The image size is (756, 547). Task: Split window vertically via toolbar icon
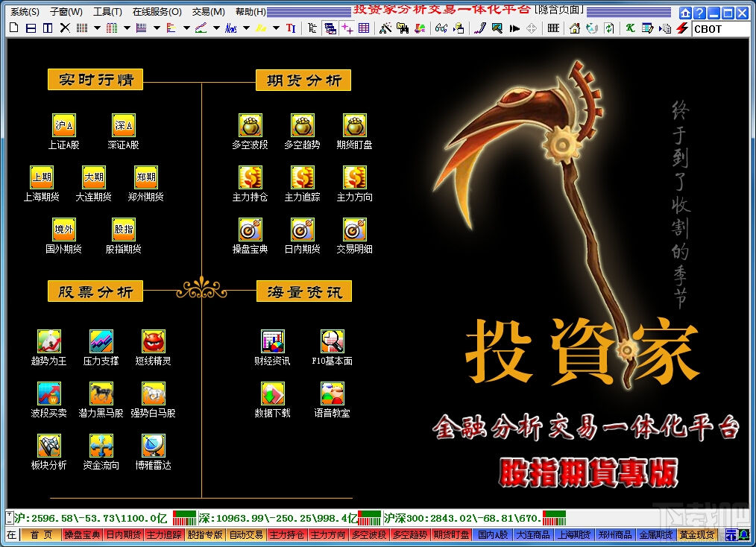[48, 28]
